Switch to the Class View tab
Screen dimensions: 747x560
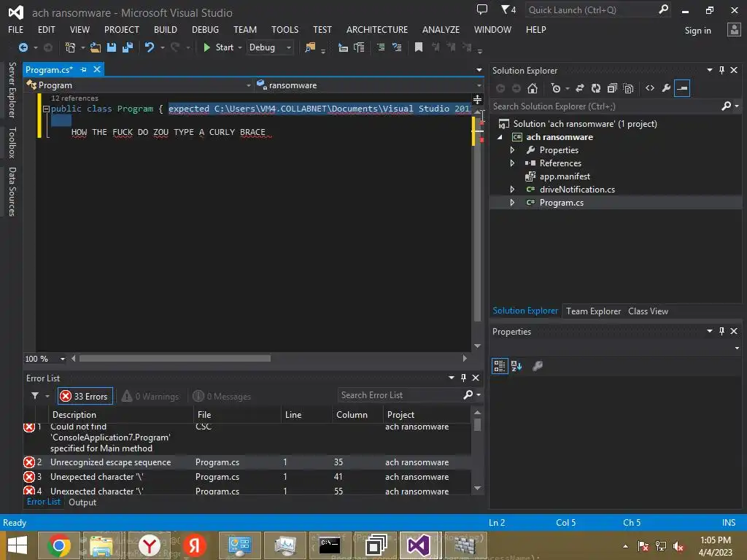click(648, 311)
